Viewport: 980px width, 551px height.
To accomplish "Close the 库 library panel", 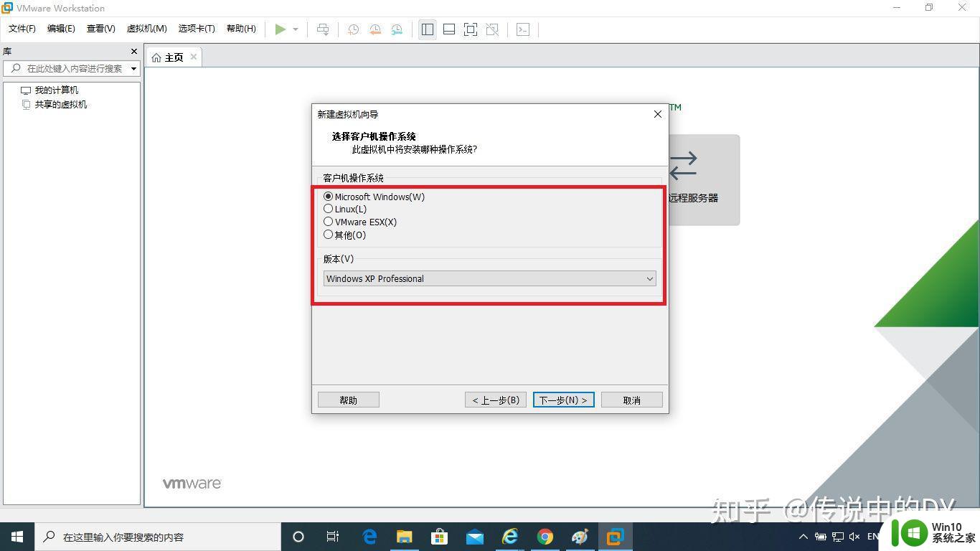I will pos(133,52).
